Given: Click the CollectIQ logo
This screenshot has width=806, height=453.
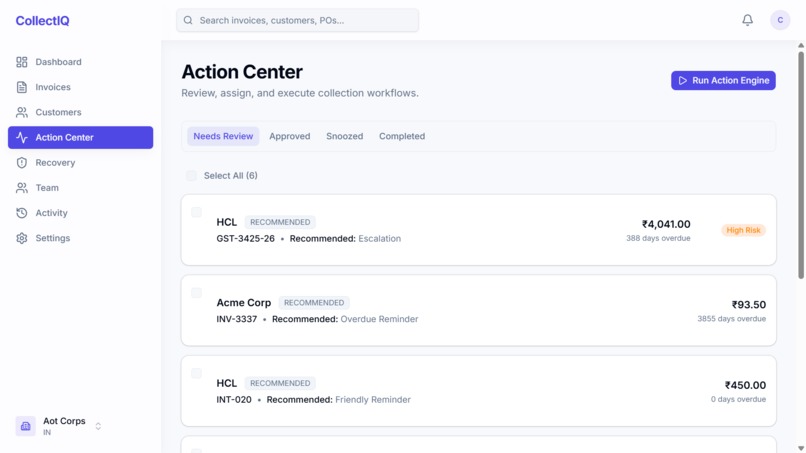Looking at the screenshot, I should click(x=42, y=21).
